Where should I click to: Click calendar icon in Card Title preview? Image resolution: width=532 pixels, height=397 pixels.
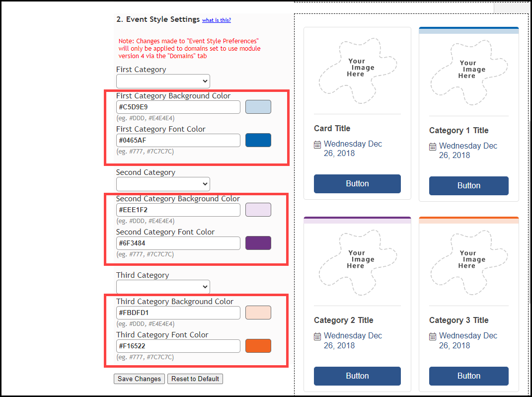tap(317, 145)
